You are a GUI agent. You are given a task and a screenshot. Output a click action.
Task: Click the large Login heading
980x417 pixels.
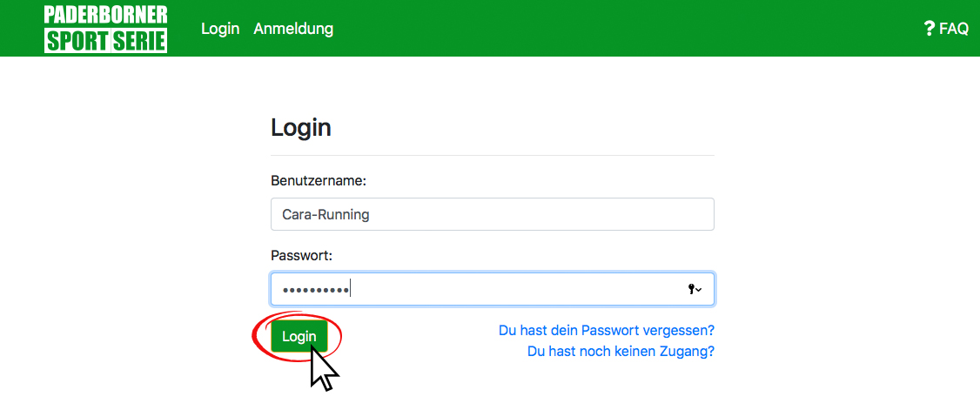point(300,128)
